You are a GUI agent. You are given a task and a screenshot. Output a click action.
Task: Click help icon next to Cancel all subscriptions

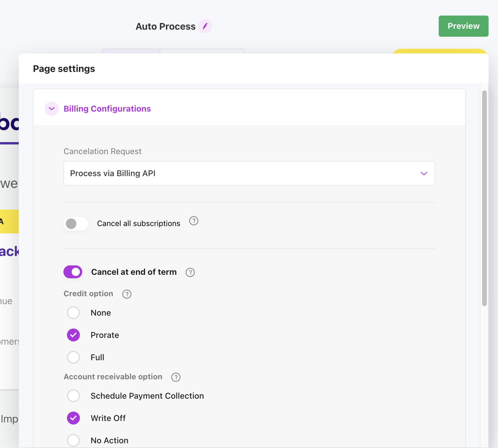click(x=194, y=221)
